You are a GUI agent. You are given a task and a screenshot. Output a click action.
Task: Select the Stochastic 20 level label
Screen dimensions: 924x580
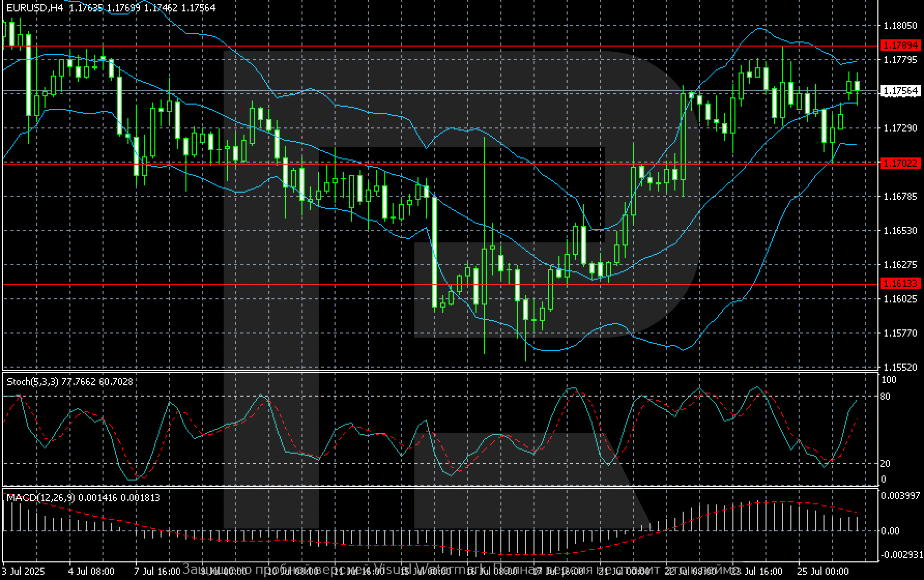point(885,463)
